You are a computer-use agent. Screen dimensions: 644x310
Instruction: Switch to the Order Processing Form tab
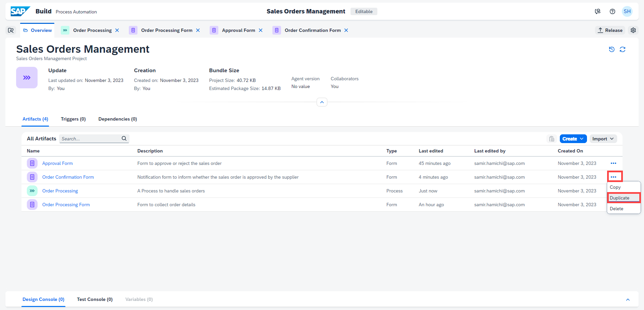[167, 30]
